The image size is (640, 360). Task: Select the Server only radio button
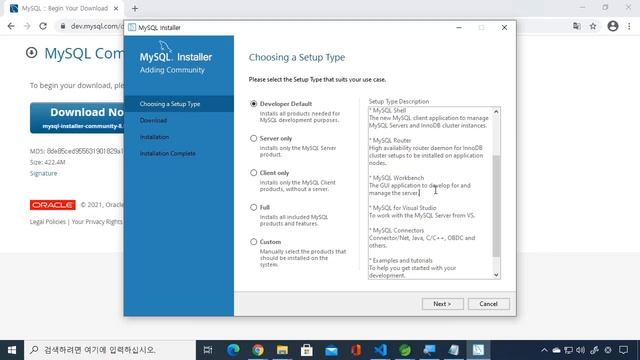coord(253,138)
